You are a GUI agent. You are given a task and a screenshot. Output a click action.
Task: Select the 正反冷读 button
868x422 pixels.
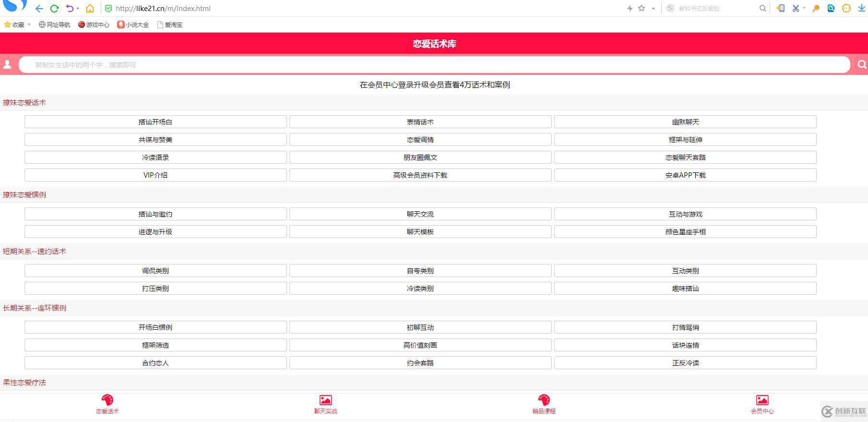[x=685, y=363]
